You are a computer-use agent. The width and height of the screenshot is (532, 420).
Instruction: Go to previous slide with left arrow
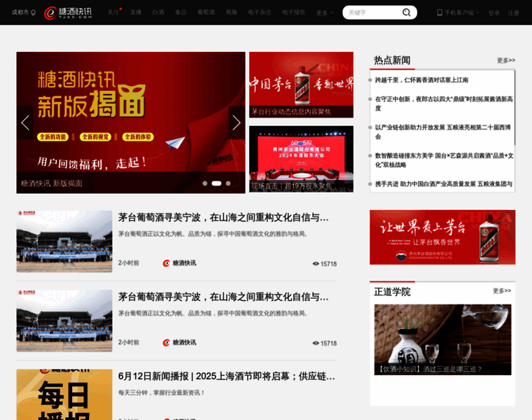(x=25, y=122)
